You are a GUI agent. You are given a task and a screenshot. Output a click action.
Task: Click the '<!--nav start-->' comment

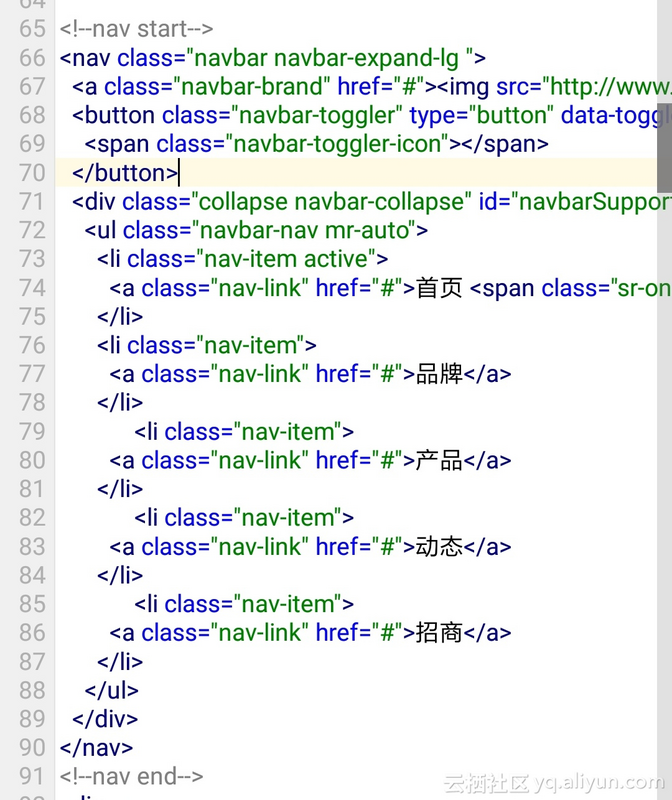(136, 29)
